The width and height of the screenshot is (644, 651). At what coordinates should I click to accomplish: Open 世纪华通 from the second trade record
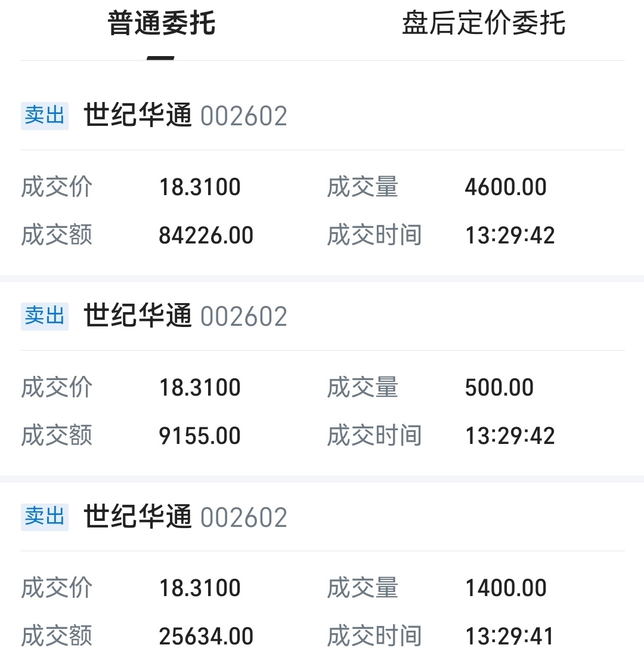(138, 316)
